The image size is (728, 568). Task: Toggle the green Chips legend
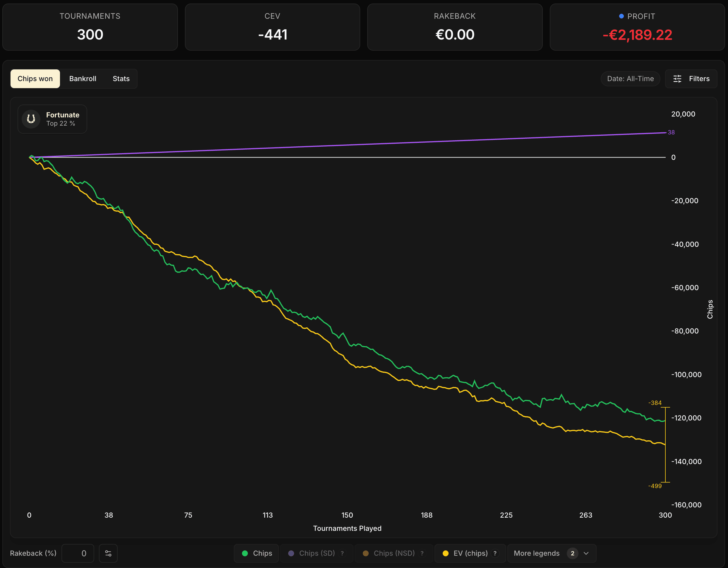click(x=256, y=553)
